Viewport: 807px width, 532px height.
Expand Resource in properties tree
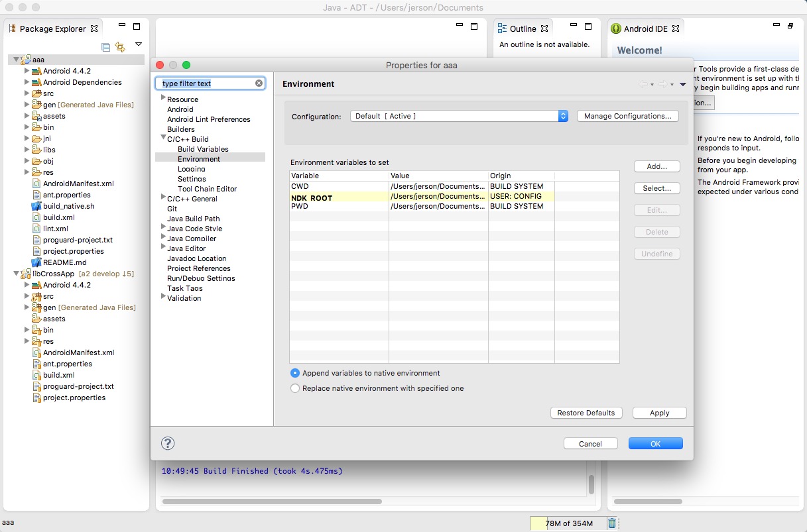(162, 98)
